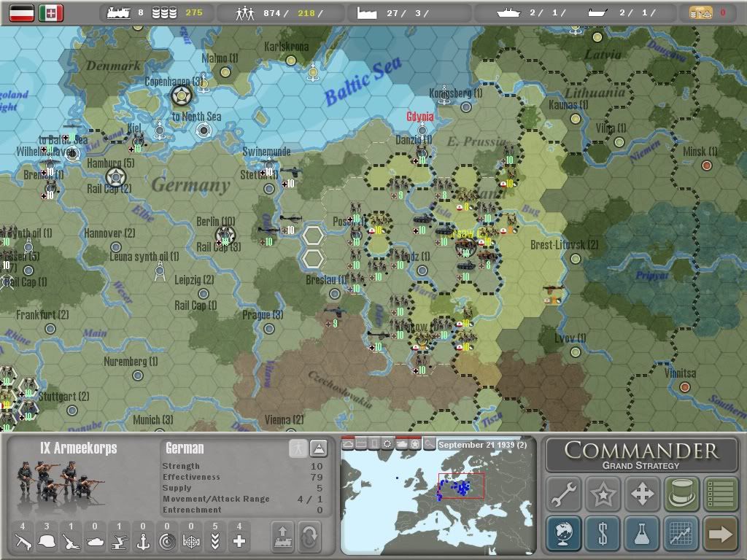Click the Commander Grand Strategy title banner

click(642, 455)
